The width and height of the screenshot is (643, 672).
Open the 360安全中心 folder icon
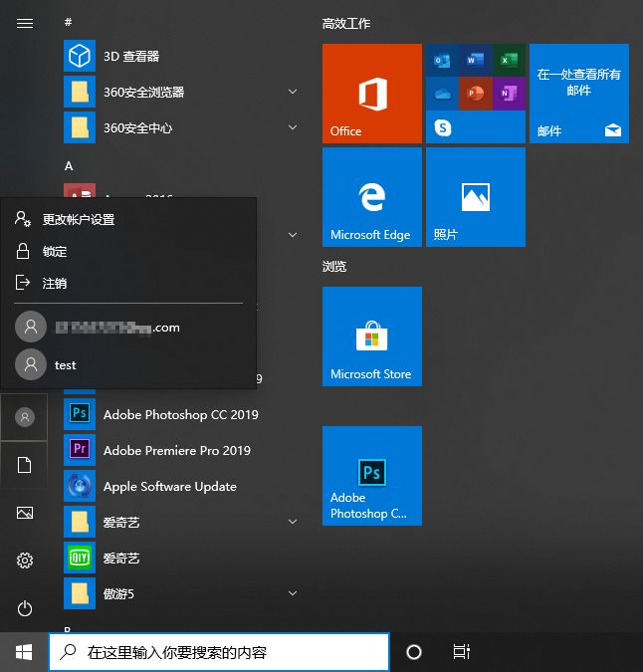[80, 127]
